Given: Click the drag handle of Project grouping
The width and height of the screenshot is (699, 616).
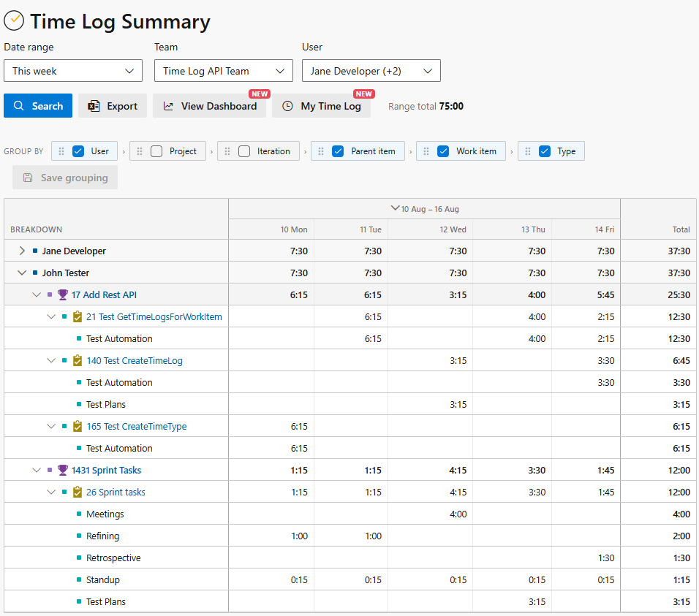Looking at the screenshot, I should pyautogui.click(x=140, y=151).
